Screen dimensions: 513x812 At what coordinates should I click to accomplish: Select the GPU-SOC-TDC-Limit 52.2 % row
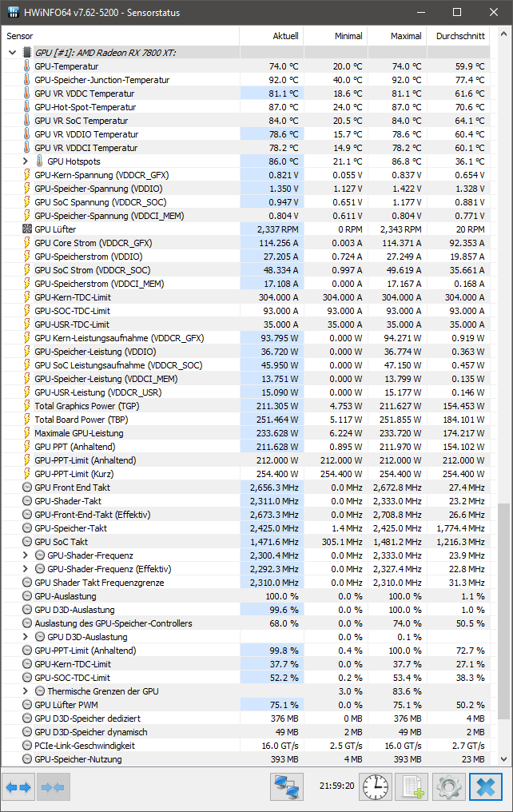[245, 678]
